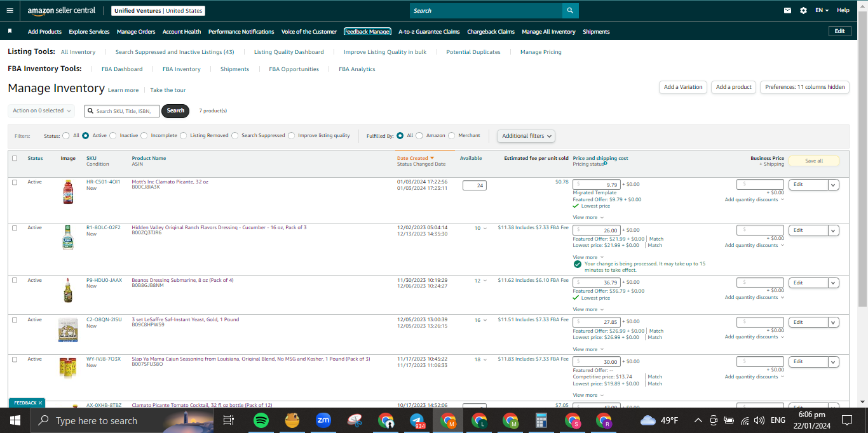Open the Manage Pricing listing tool
Viewport: 868px width, 433px height.
[541, 52]
